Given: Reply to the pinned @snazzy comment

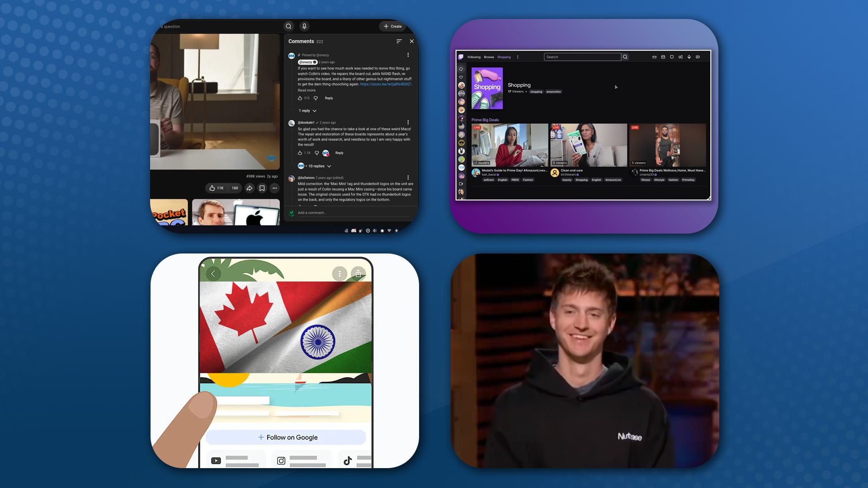Looking at the screenshot, I should click(x=329, y=98).
